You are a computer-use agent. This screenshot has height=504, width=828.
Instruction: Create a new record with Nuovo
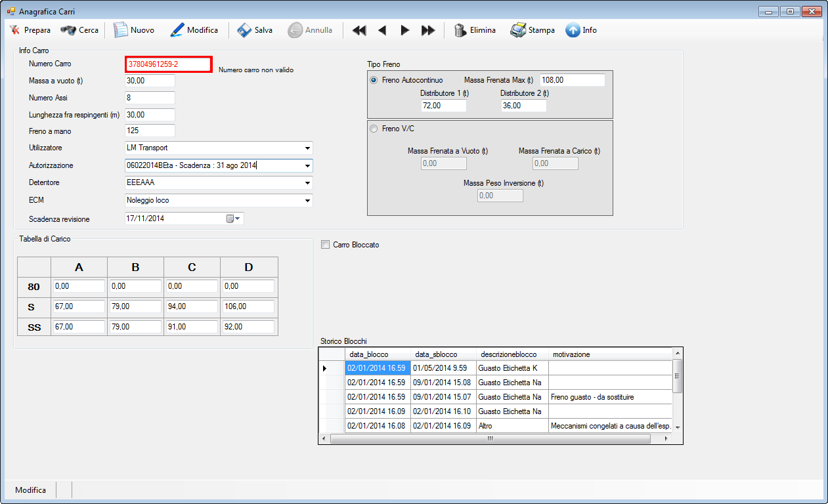coord(135,30)
